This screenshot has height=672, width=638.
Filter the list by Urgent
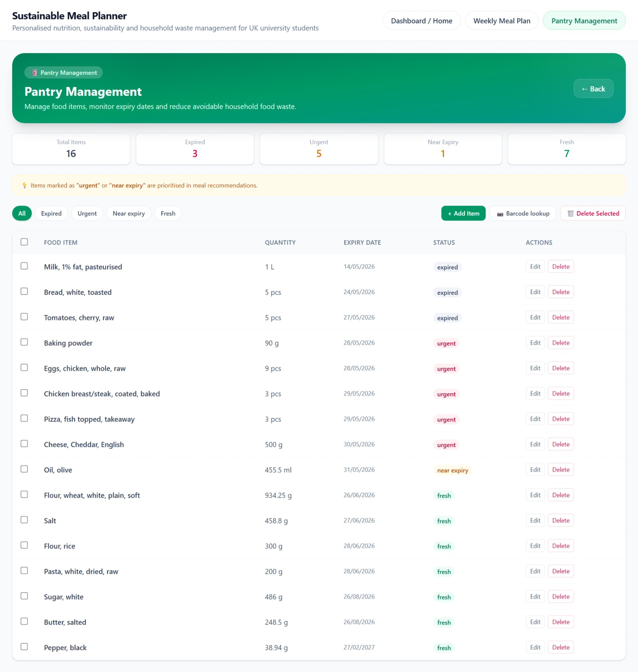tap(87, 213)
